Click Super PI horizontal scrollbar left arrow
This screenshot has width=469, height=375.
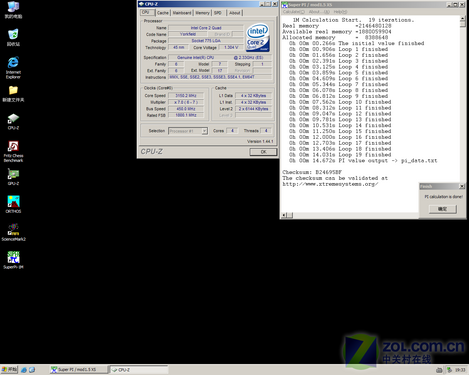click(x=284, y=215)
